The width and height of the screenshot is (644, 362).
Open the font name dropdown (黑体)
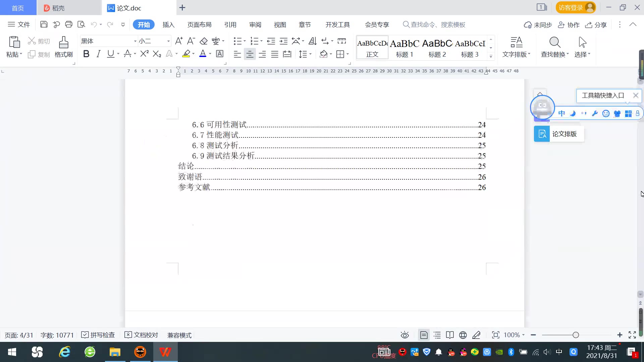tap(135, 41)
